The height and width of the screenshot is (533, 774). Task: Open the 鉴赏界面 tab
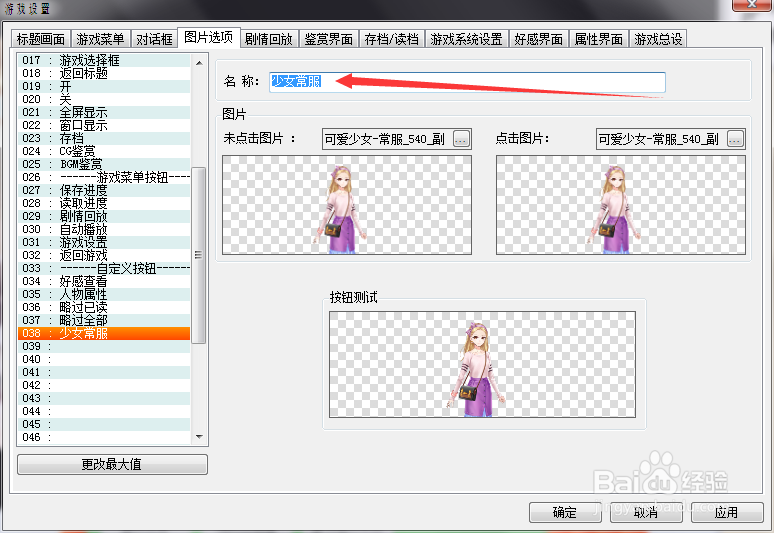click(x=329, y=39)
